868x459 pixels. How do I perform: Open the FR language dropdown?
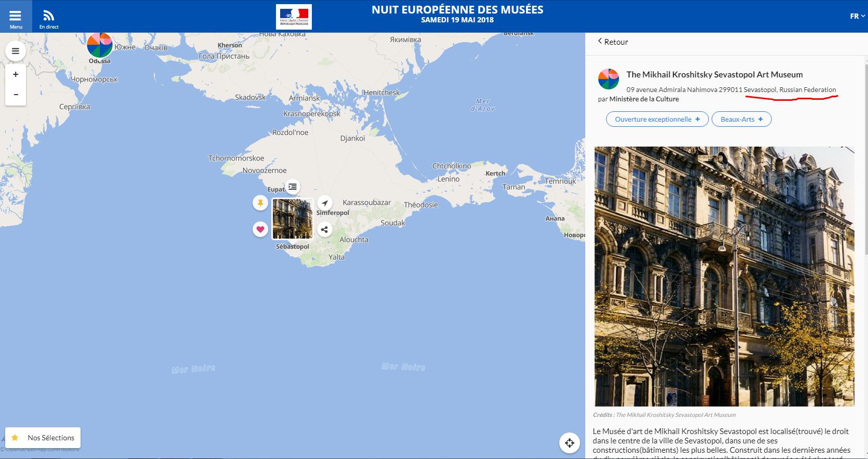click(x=857, y=16)
